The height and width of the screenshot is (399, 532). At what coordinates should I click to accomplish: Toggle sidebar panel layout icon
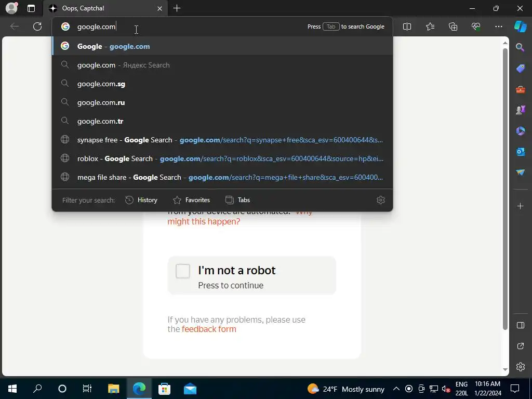pyautogui.click(x=520, y=325)
